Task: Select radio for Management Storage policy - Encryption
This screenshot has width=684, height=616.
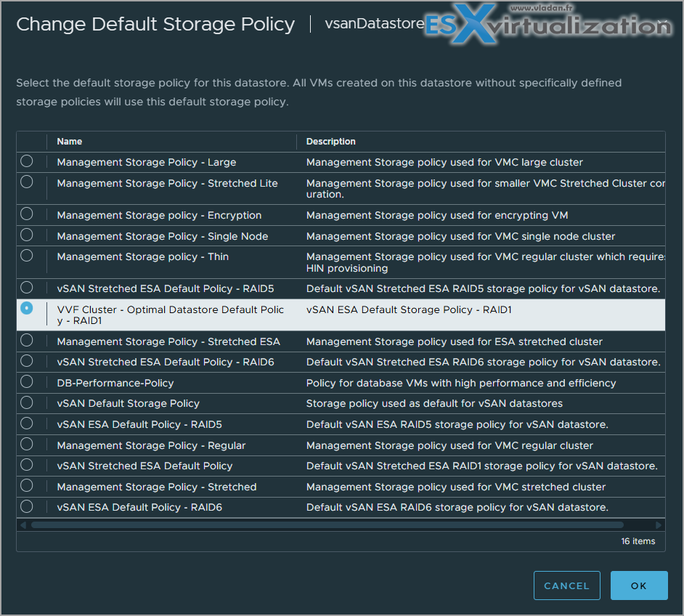Action: tap(27, 214)
